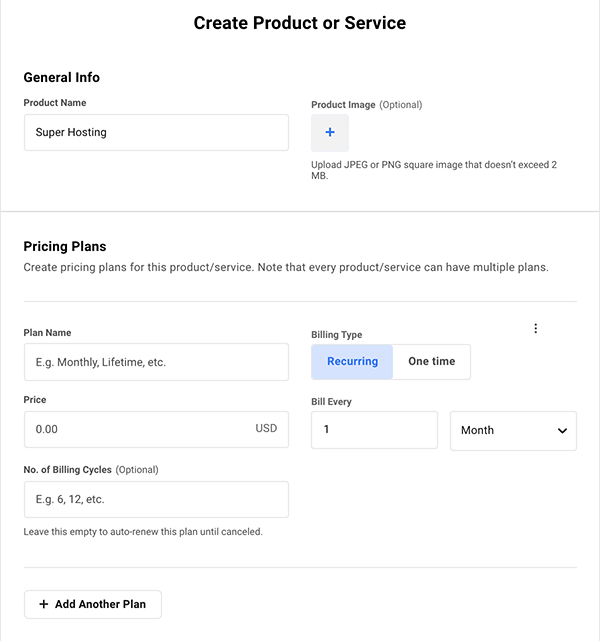Focus the Plan Name input field
Screen dimensions: 600x641
156,362
